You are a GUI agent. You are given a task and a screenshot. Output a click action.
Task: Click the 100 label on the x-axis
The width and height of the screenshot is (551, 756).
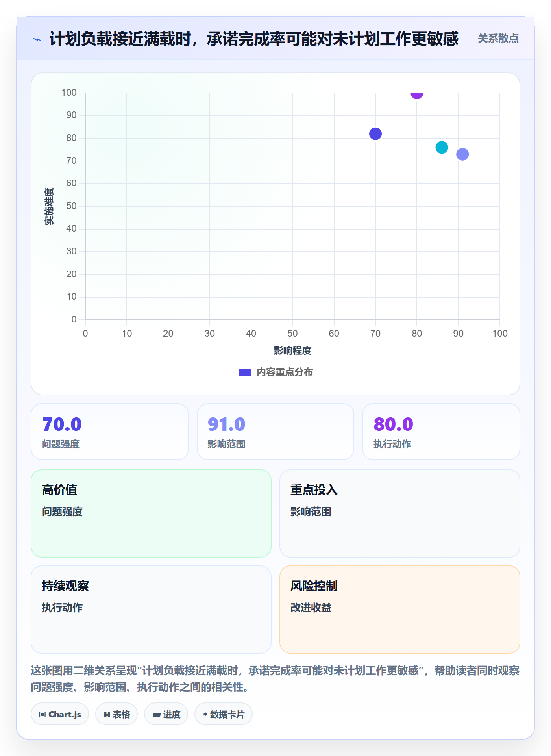[x=500, y=334]
